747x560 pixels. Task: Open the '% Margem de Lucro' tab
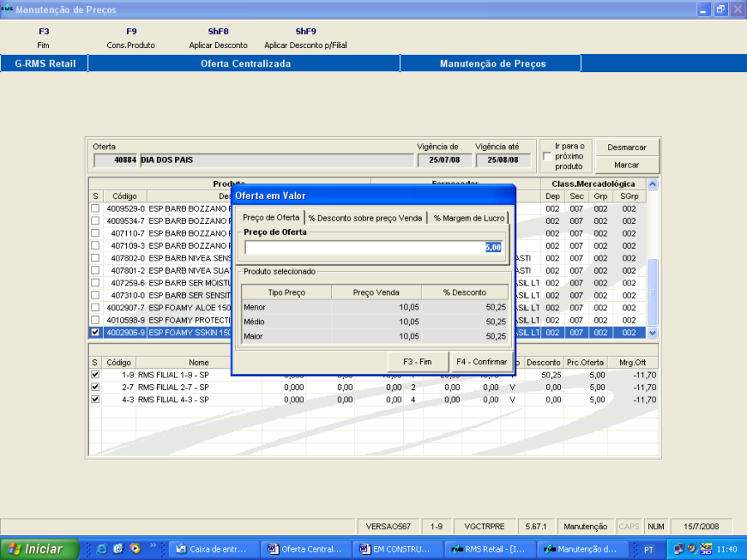coord(469,218)
